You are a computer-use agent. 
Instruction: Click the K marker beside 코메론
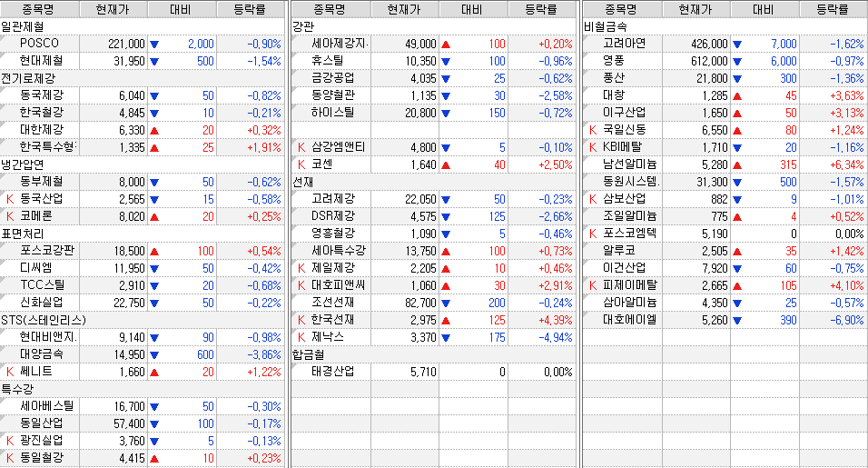[10, 215]
